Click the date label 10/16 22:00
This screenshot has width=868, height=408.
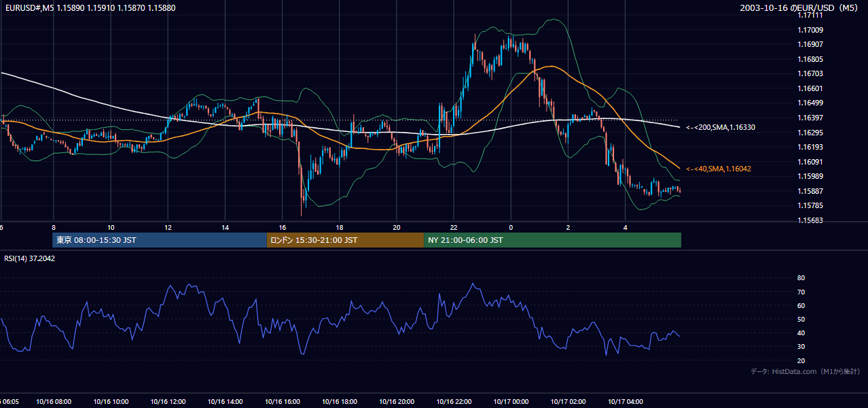(454, 402)
